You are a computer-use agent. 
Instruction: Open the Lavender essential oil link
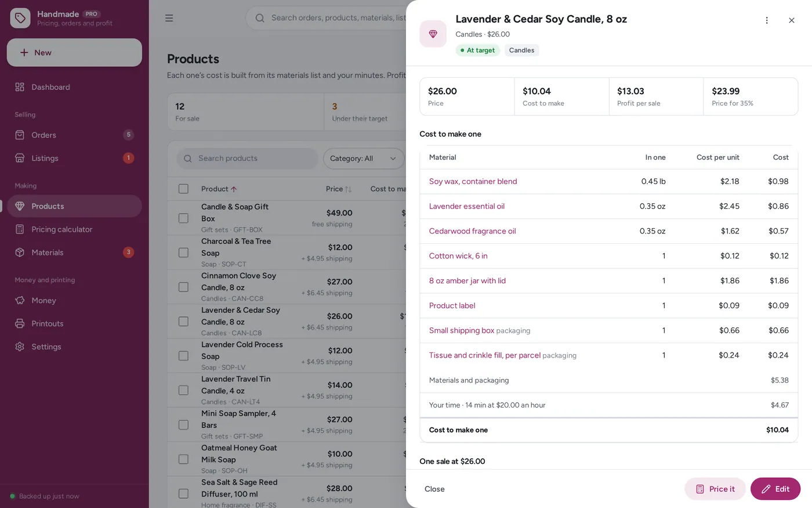pyautogui.click(x=467, y=206)
